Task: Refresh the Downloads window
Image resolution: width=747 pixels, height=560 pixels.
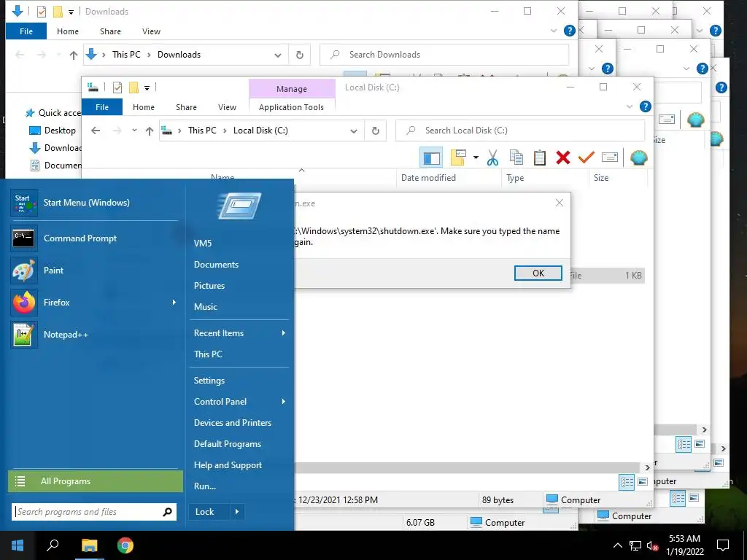Action: (300, 55)
